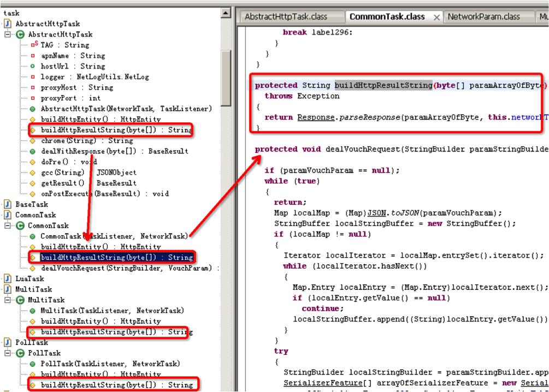Open the NetworkParam.class tab
Viewport: 549px width, 392px height.
483,16
